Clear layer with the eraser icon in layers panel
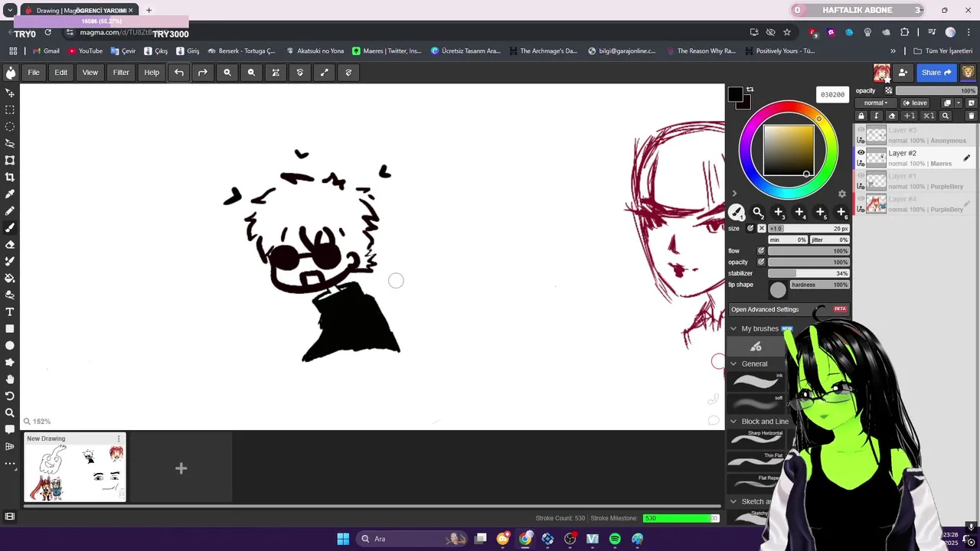 [x=891, y=116]
